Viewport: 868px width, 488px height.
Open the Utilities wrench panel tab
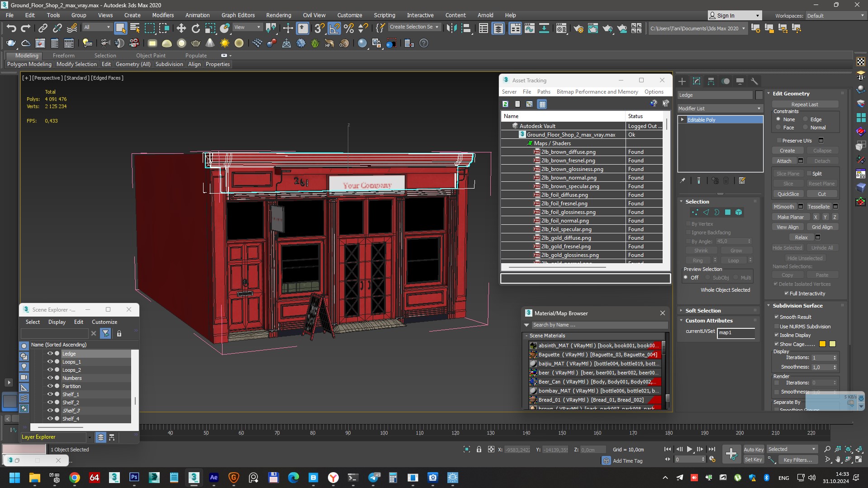754,81
